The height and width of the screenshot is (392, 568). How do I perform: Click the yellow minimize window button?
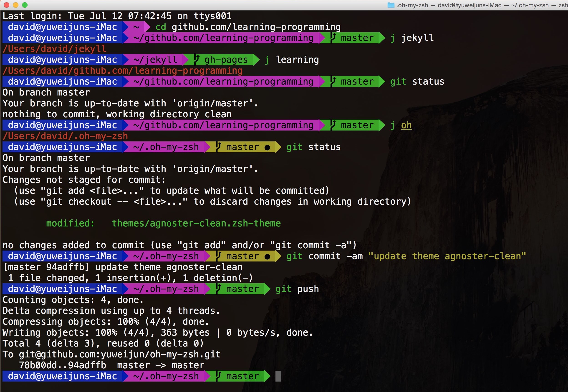pyautogui.click(x=16, y=5)
